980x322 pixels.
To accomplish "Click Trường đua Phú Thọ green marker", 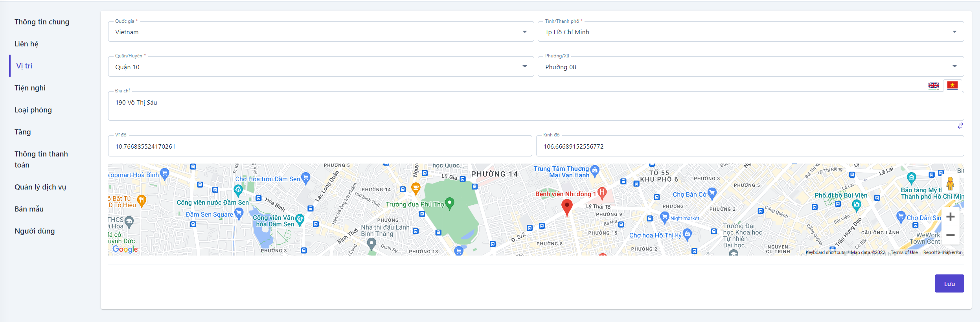I will 449,203.
